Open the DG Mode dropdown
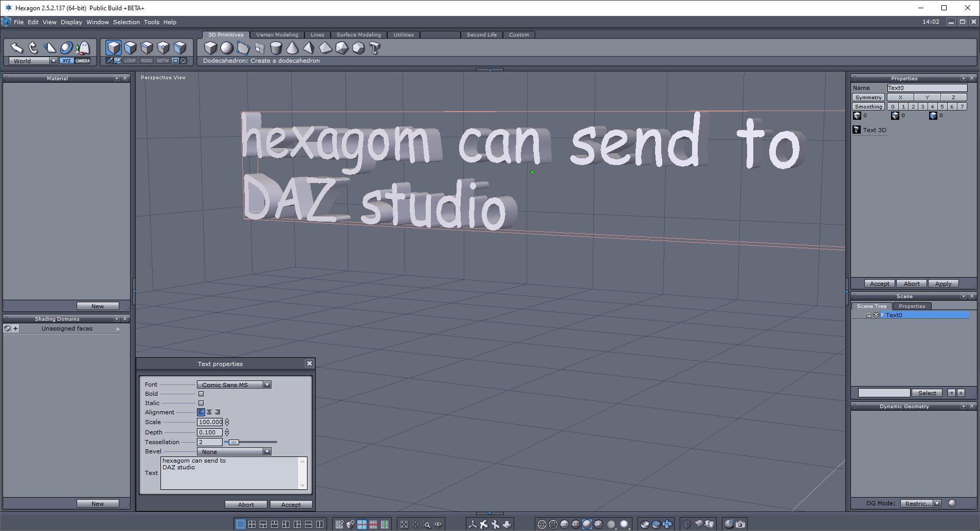 click(x=920, y=503)
